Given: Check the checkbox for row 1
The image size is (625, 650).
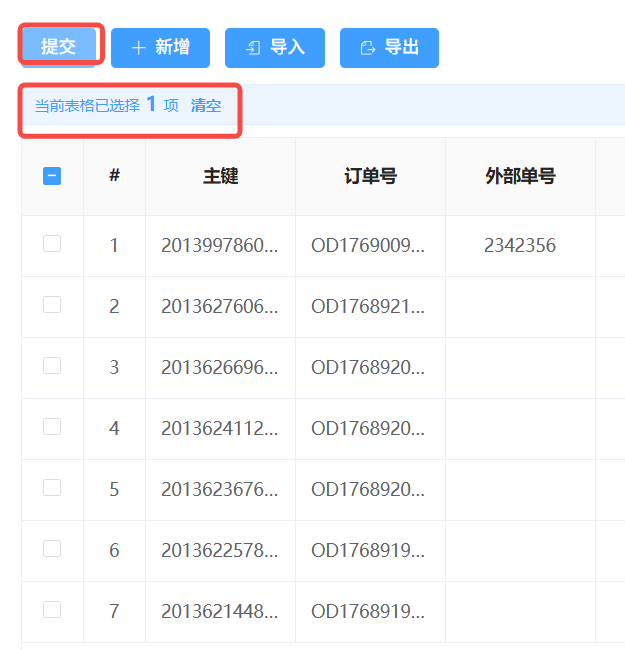Looking at the screenshot, I should point(52,244).
